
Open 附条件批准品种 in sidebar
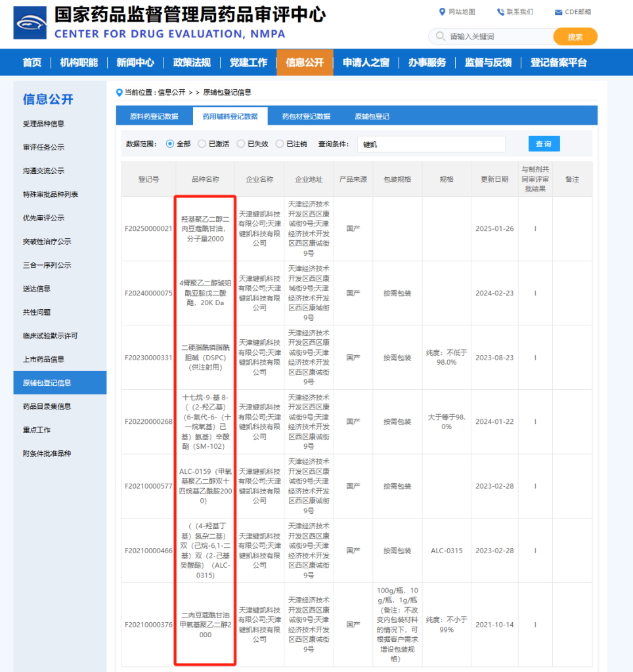pos(47,453)
